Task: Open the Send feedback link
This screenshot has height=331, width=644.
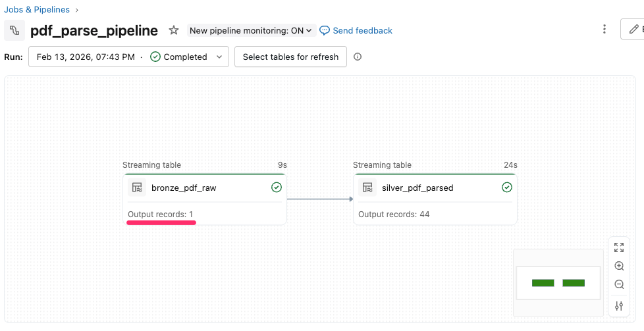Action: coord(362,31)
